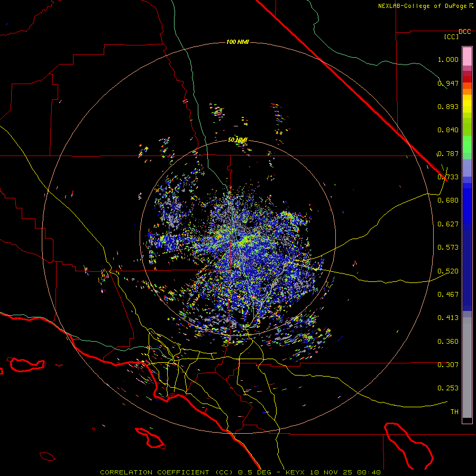Select the 1.000 scale value
This screenshot has height=476, width=476.
tap(448, 59)
